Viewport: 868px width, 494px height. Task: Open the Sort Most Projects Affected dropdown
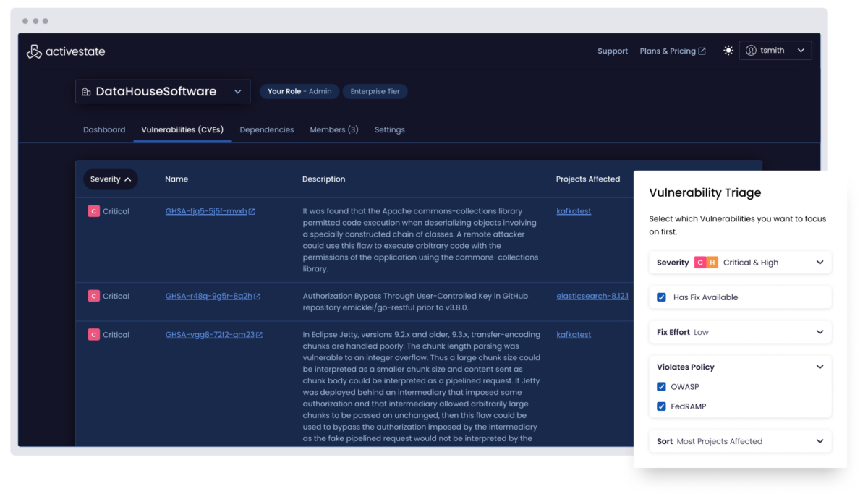tap(819, 441)
